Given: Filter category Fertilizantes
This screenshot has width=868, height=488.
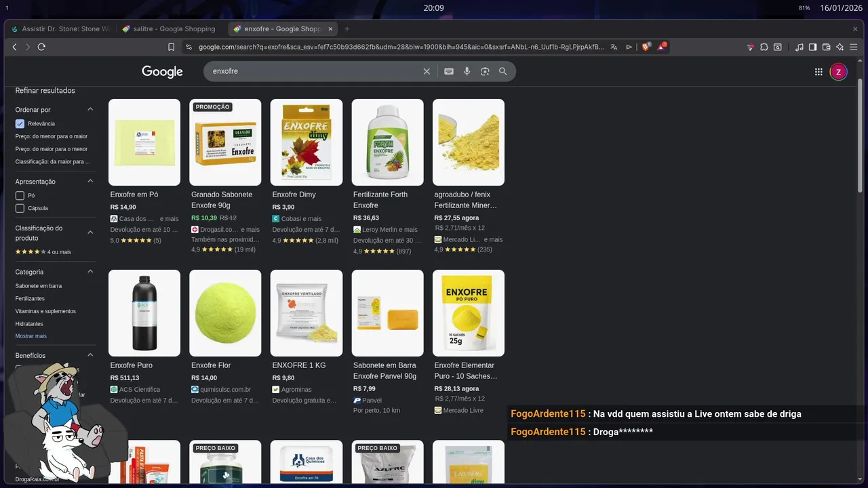Looking at the screenshot, I should coord(30,299).
